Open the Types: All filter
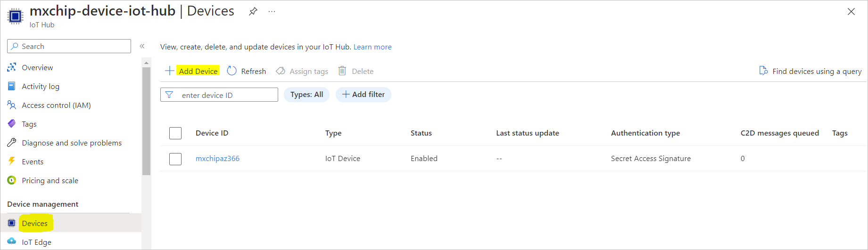 tap(306, 95)
